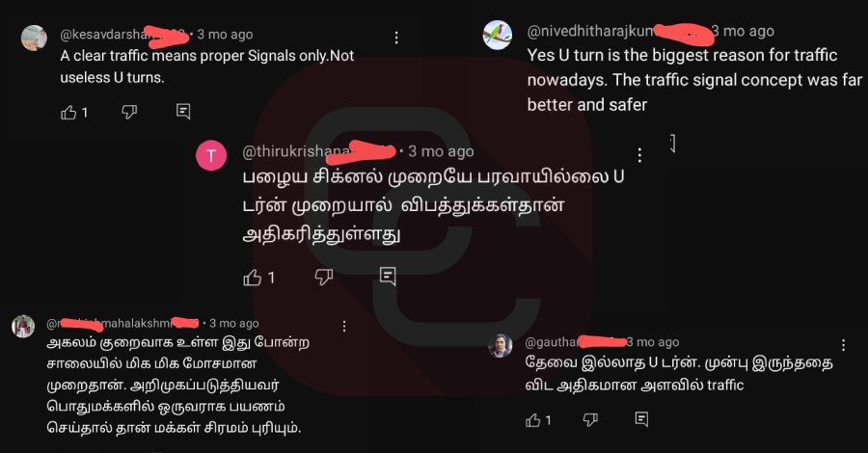Like the gautham comment about traffic
The width and height of the screenshot is (868, 453).
[533, 420]
